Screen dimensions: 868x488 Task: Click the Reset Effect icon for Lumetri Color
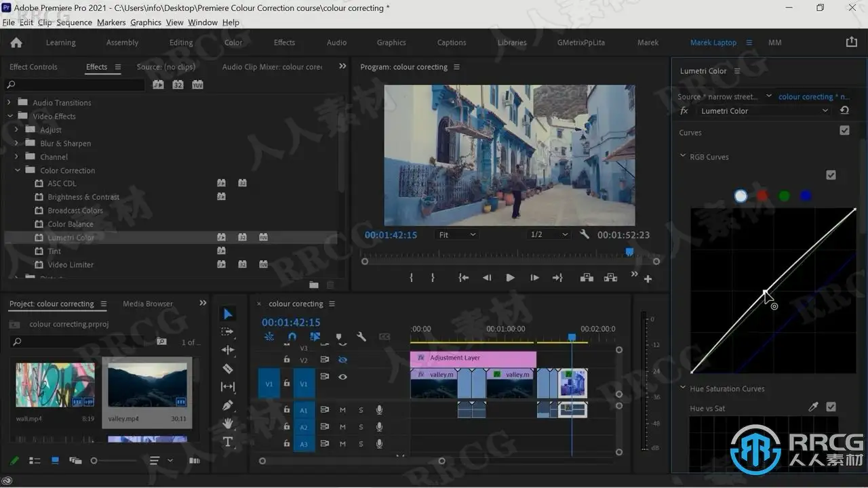(x=844, y=110)
